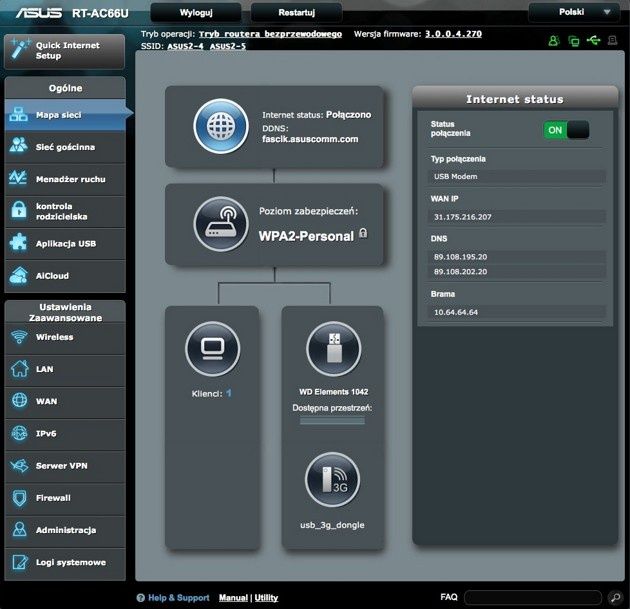This screenshot has width=630, height=609.
Task: Select the Internet globe icon in the network map
Action: click(x=221, y=126)
